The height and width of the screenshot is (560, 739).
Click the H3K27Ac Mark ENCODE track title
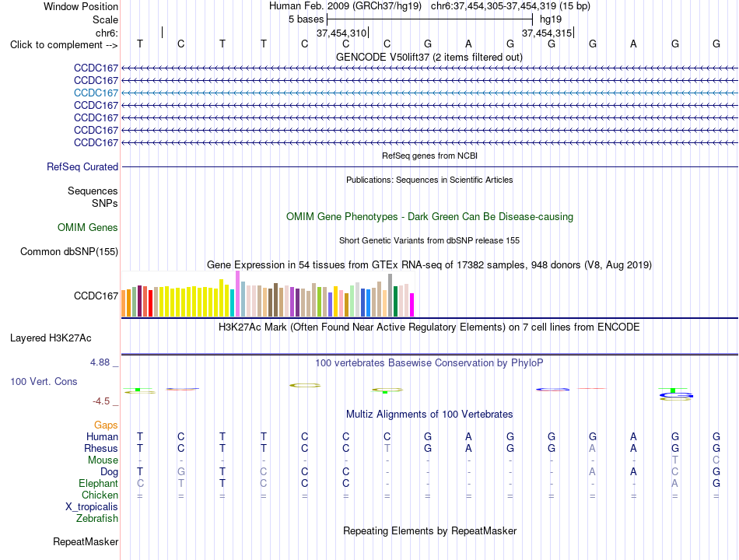429,327
